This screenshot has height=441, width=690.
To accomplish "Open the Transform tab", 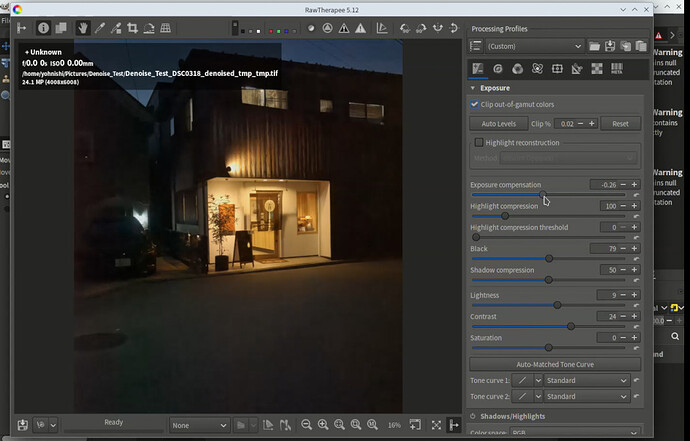I will tap(577, 69).
